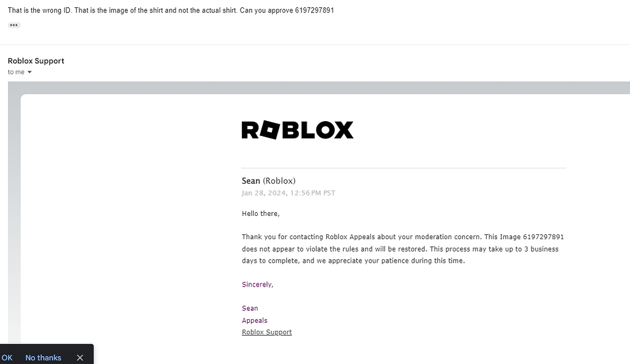Open the 'to me' recipient details arrow
This screenshot has height=364, width=630.
[30, 73]
